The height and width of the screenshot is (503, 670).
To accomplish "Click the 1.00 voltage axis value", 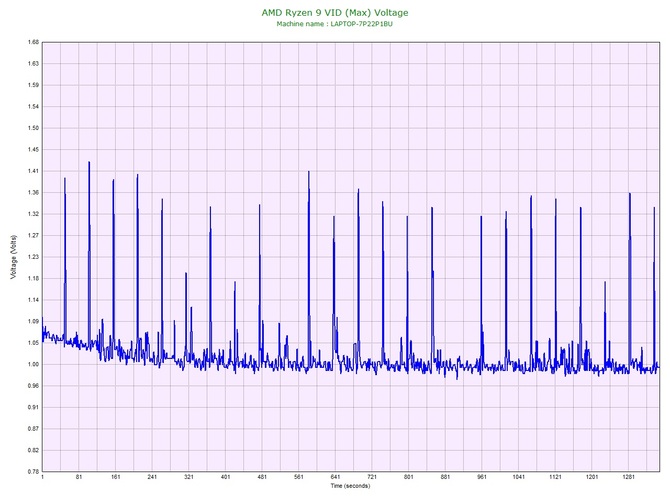I will coord(33,365).
